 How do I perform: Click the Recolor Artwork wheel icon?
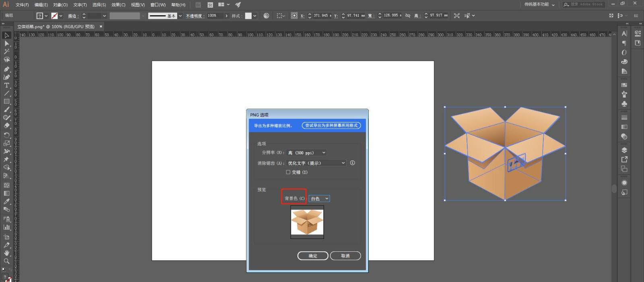266,16
